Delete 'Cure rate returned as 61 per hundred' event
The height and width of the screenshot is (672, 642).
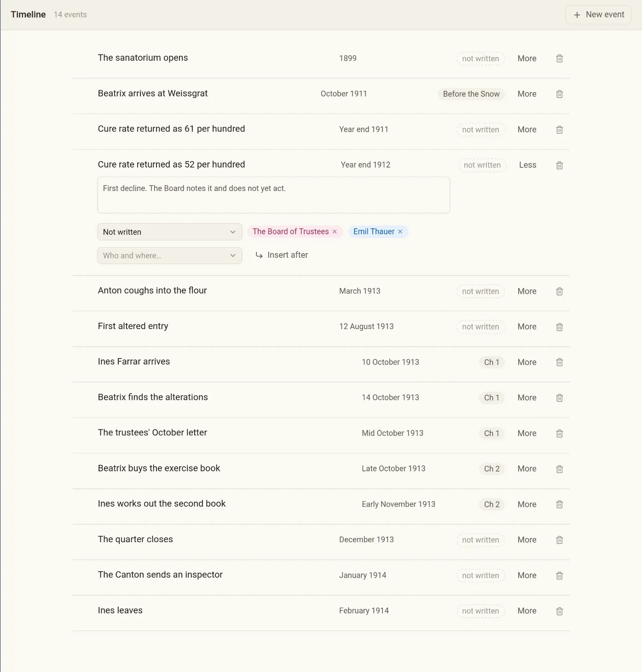pyautogui.click(x=559, y=130)
